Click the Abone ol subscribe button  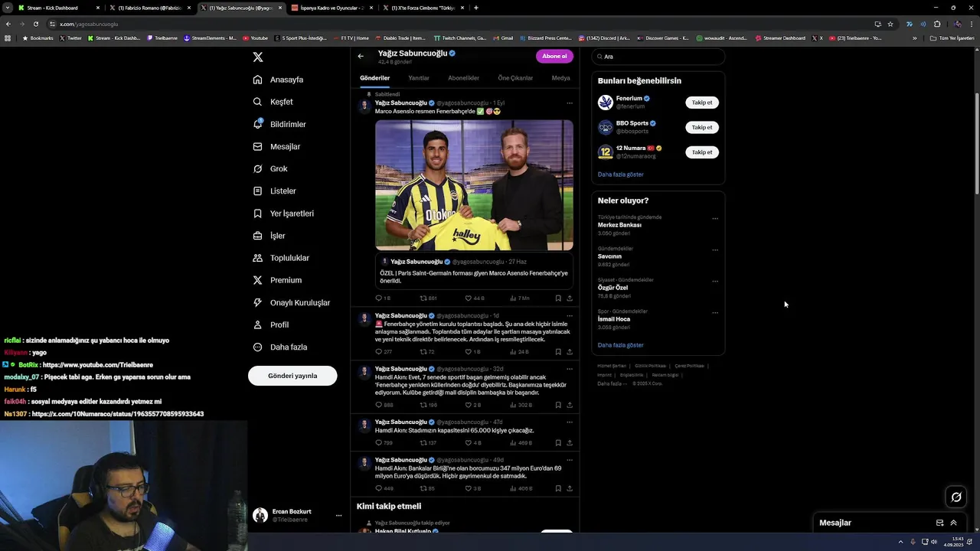click(554, 56)
